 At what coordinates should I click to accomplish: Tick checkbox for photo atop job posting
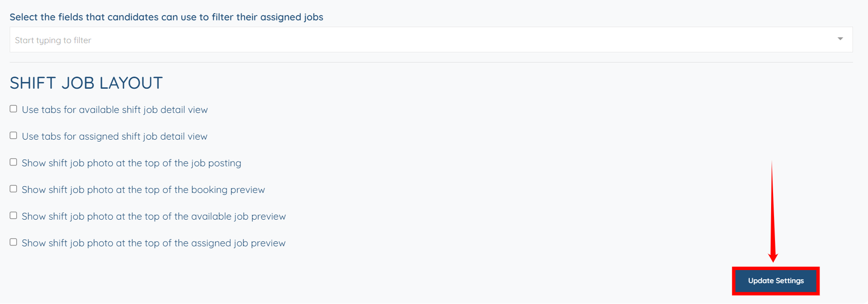tap(14, 162)
